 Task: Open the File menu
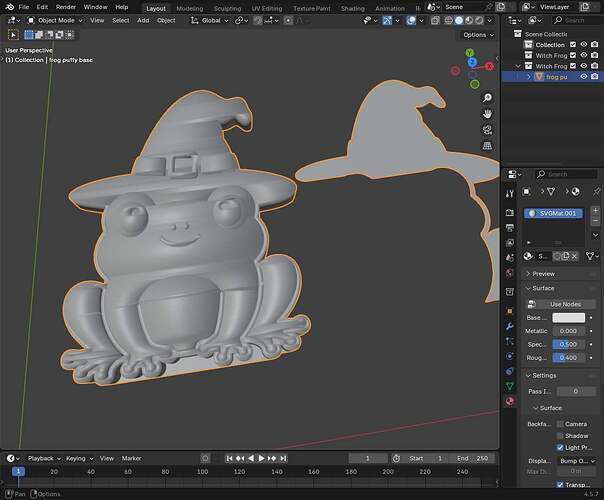pos(23,7)
